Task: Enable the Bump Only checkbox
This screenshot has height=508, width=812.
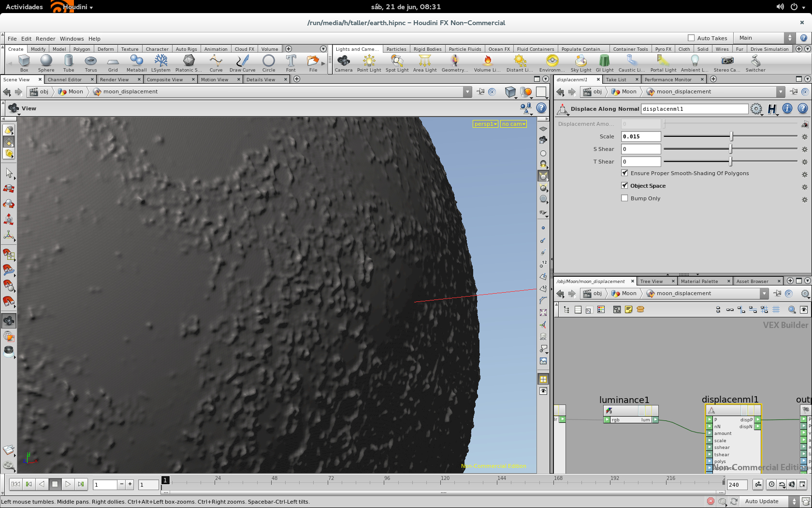Action: (x=624, y=198)
